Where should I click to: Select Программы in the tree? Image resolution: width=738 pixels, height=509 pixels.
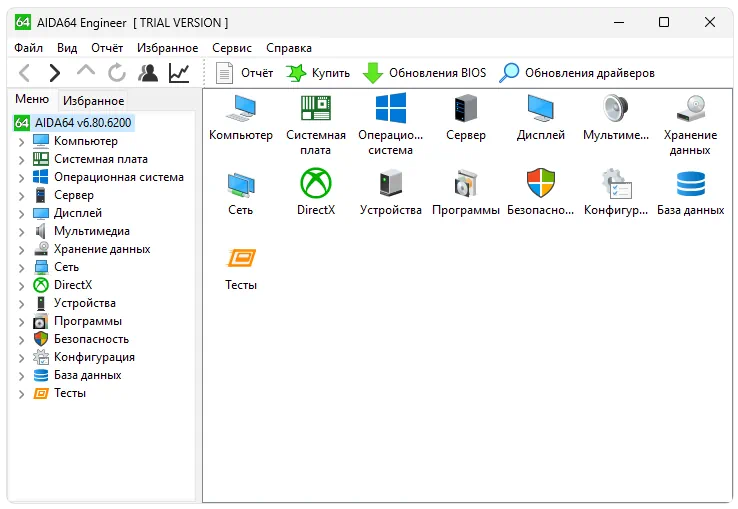coord(88,321)
